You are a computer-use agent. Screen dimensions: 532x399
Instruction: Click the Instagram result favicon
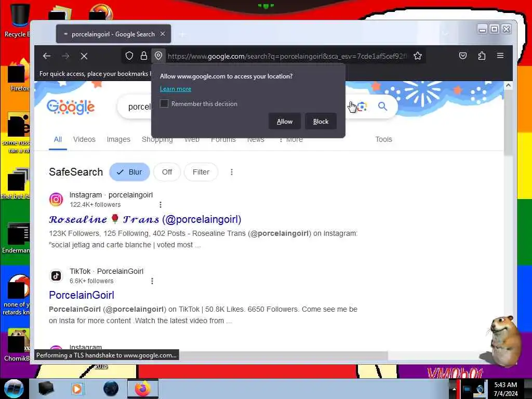pyautogui.click(x=56, y=199)
